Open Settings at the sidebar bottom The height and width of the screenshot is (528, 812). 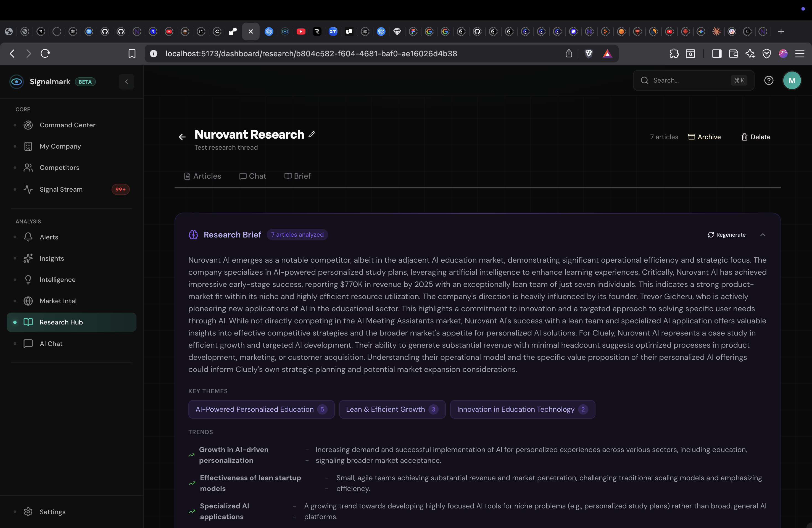tap(52, 512)
